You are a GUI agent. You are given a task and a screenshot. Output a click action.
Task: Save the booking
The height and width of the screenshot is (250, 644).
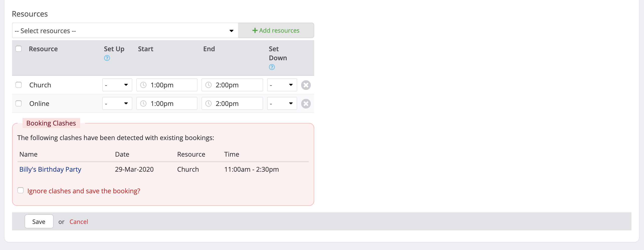39,221
